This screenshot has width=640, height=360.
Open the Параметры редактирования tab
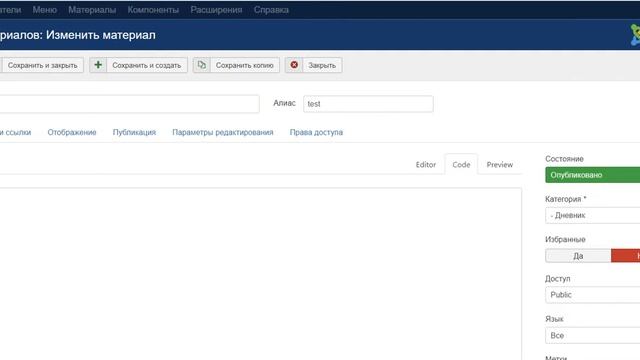[x=223, y=132]
